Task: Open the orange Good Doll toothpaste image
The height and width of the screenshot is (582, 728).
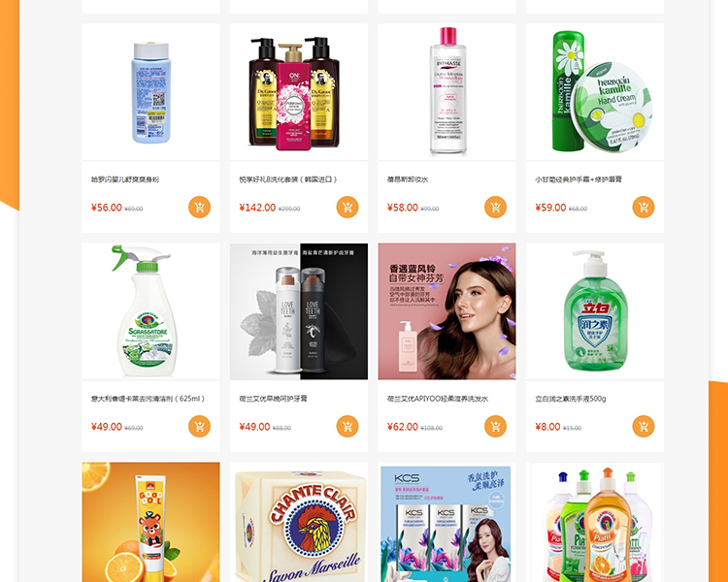Action: [150, 522]
